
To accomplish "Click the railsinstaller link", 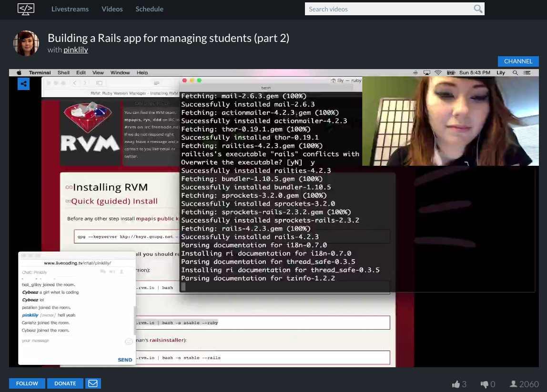I will click(167, 340).
